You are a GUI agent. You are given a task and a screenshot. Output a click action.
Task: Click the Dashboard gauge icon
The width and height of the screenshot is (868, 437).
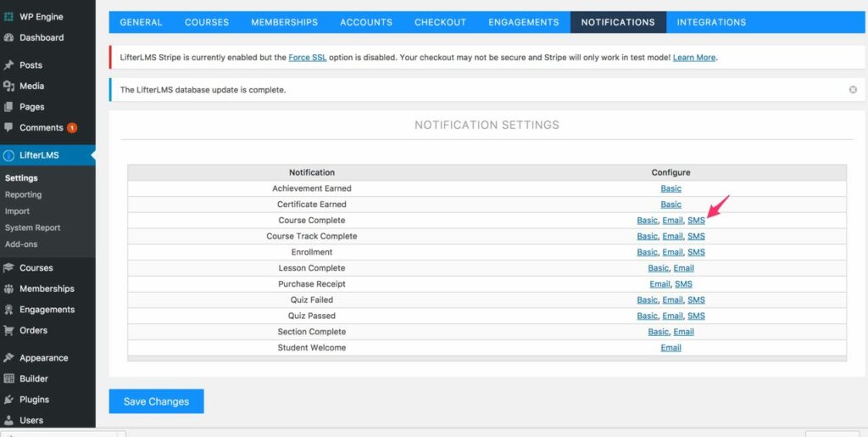[8, 37]
